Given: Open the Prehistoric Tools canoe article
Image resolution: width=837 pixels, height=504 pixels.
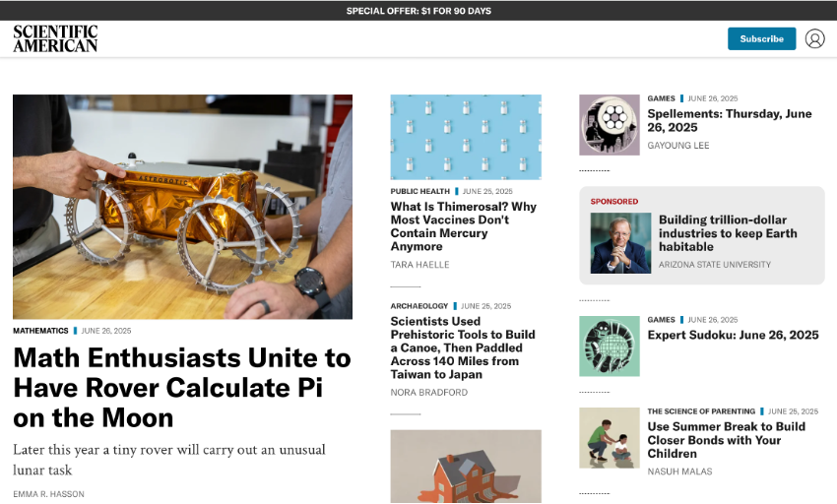Looking at the screenshot, I should 462,347.
